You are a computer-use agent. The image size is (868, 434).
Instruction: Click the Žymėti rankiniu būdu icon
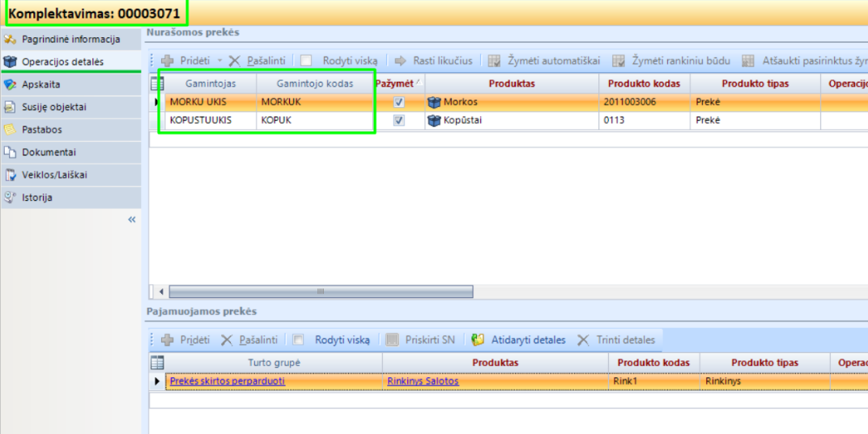(x=619, y=61)
